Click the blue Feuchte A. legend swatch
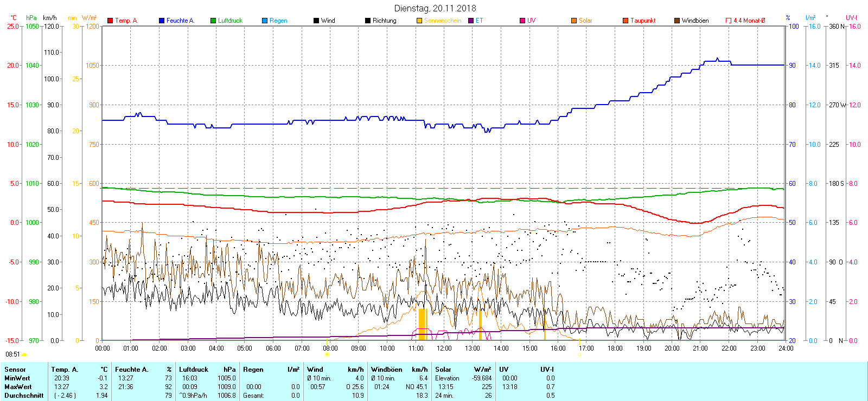The width and height of the screenshot is (868, 401). [162, 21]
